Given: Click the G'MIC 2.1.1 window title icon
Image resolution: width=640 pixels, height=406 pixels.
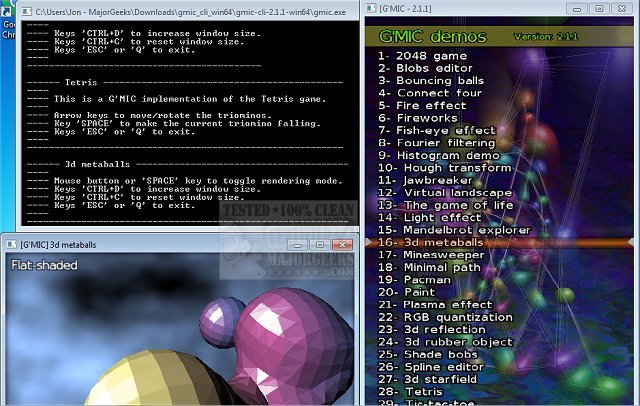Looking at the screenshot, I should click(371, 8).
